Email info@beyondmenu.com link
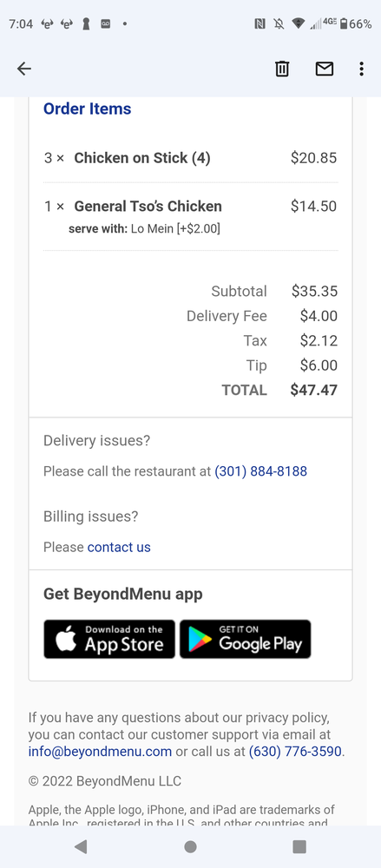The image size is (381, 868). (100, 751)
